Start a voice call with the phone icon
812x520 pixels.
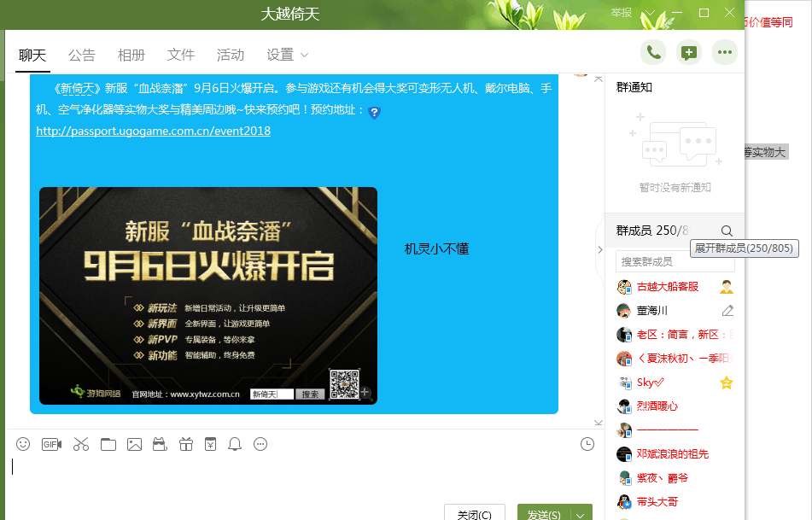pos(653,52)
